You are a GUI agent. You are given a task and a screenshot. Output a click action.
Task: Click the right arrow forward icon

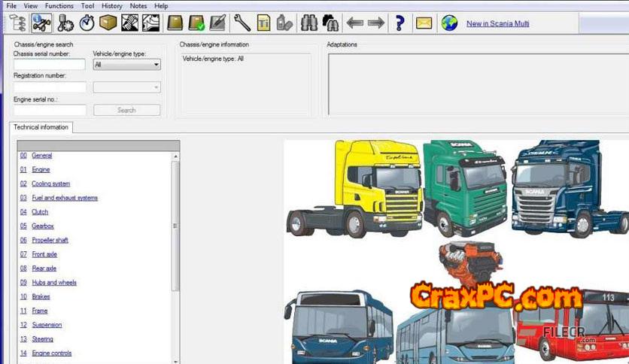point(376,23)
